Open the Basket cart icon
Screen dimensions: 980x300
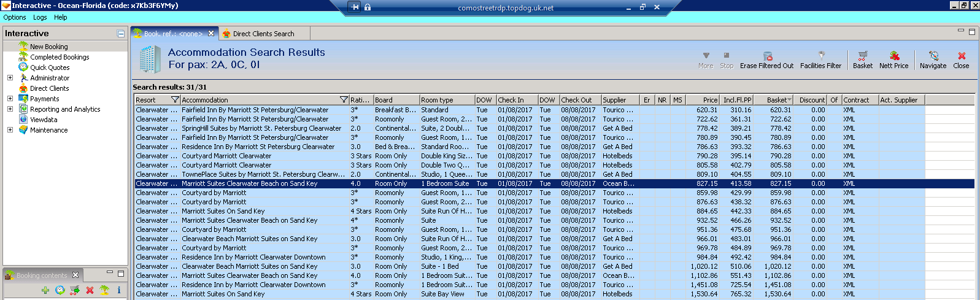pos(862,56)
